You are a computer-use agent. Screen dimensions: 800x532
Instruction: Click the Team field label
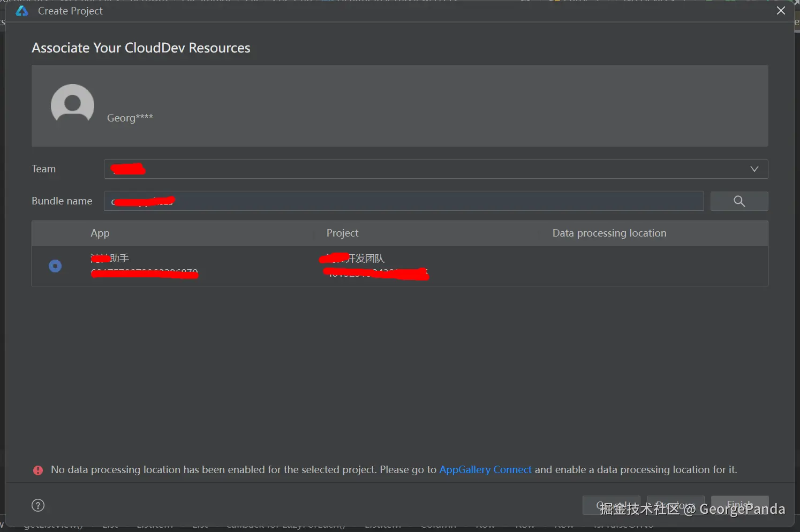[x=43, y=169]
